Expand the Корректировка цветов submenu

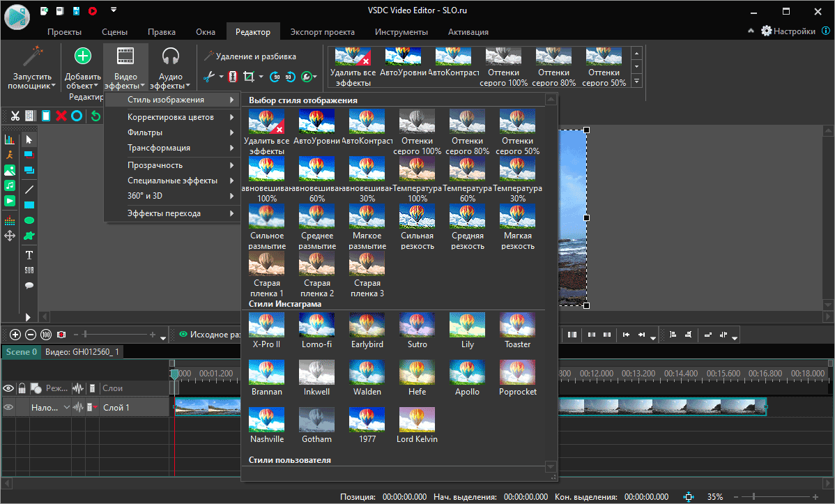173,117
